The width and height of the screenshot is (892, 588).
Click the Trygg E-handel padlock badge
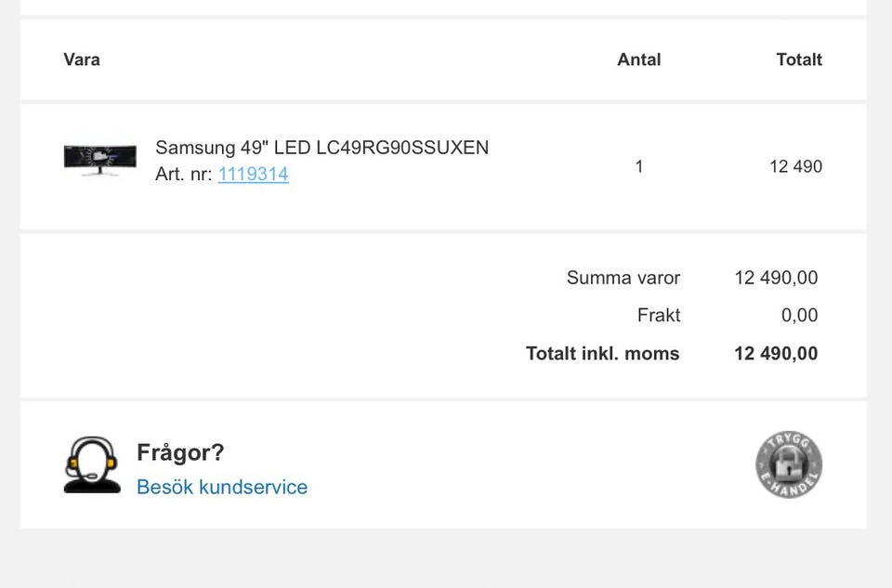coord(789,464)
